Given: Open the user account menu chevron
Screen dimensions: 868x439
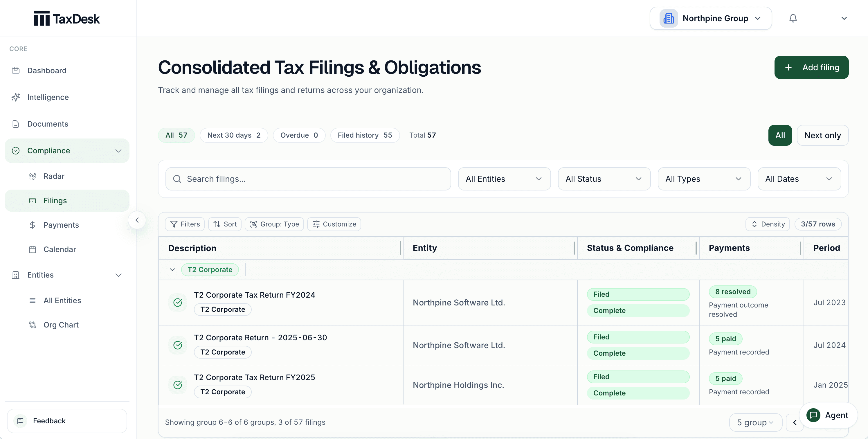Looking at the screenshot, I should (x=844, y=18).
